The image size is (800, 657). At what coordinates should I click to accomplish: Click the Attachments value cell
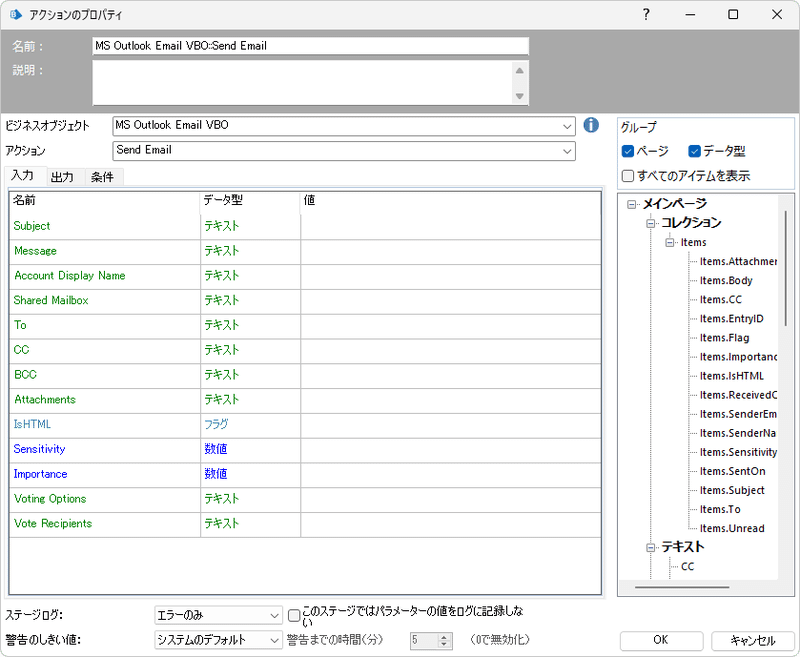point(451,401)
